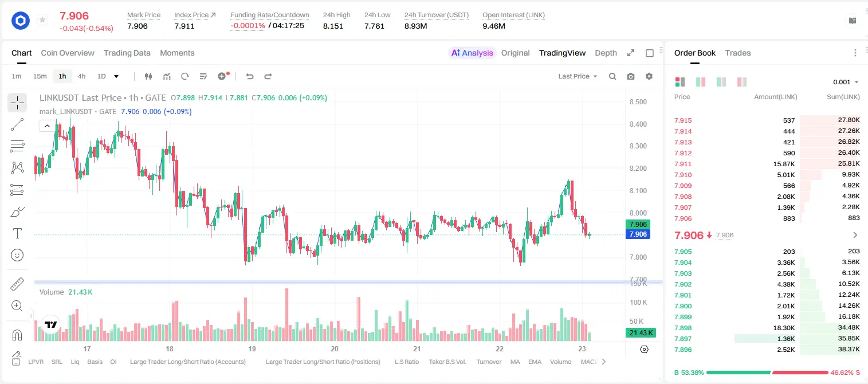Show only sell orders in order book
Screen dimensions: 868x384
coord(741,82)
